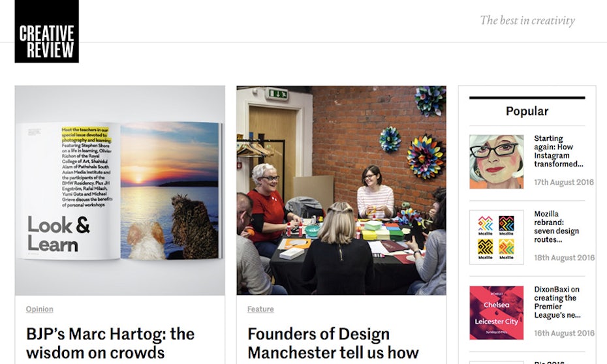This screenshot has width=607, height=364.
Task: Click the Popular section heading
Action: 527,112
